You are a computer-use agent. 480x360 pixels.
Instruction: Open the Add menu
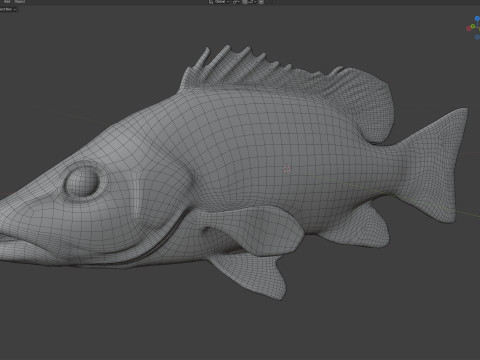(x=7, y=1)
